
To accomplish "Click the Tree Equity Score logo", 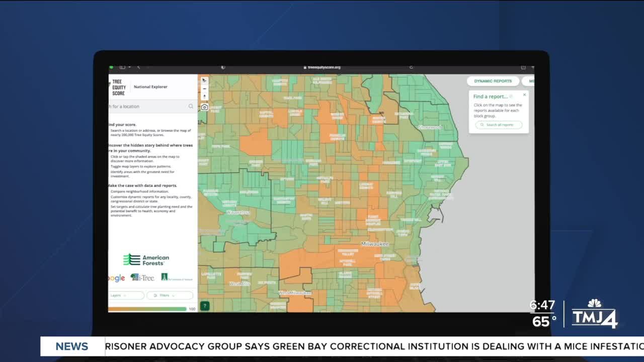I will click(117, 87).
